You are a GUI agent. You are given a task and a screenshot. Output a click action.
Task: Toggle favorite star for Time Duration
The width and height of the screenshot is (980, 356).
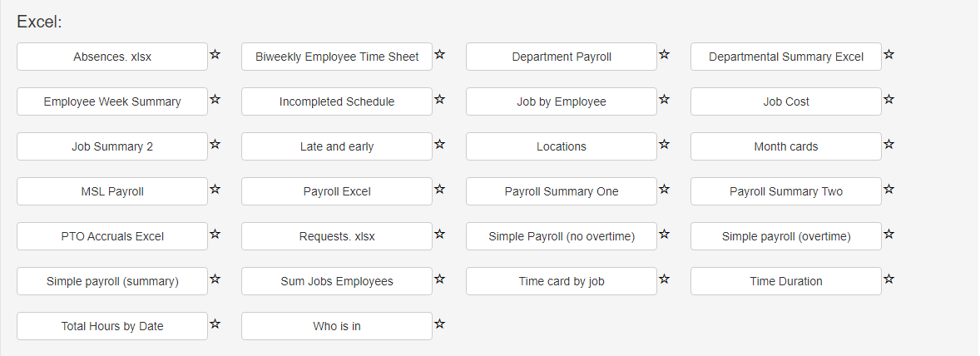[x=888, y=279]
